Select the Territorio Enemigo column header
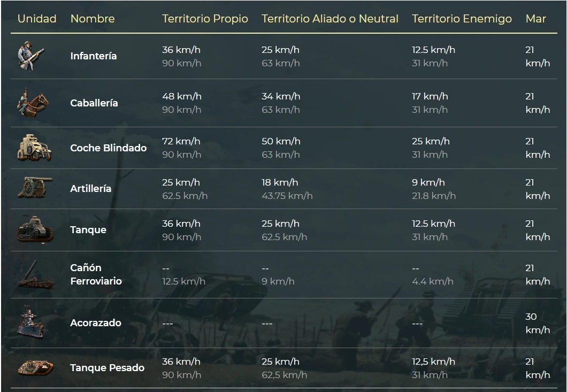Viewport: 567px width, 392px height. pos(462,19)
